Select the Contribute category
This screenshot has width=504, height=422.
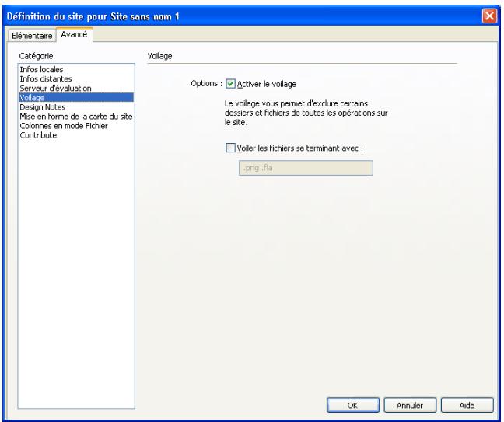(x=76, y=135)
